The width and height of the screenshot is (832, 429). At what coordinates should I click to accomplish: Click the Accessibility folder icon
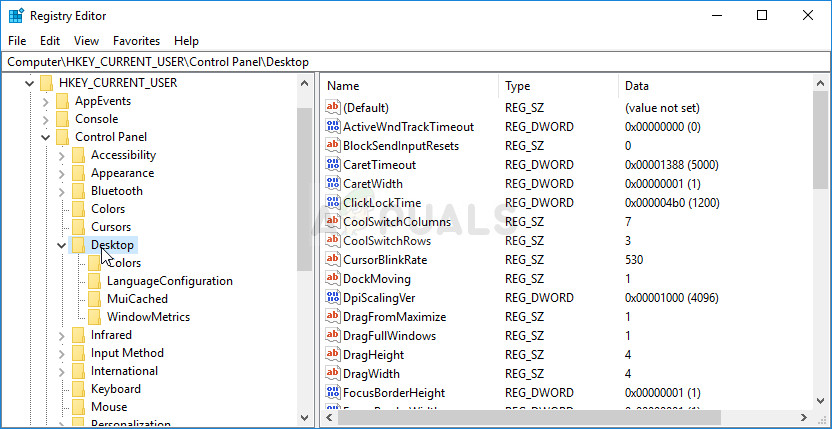click(77, 156)
